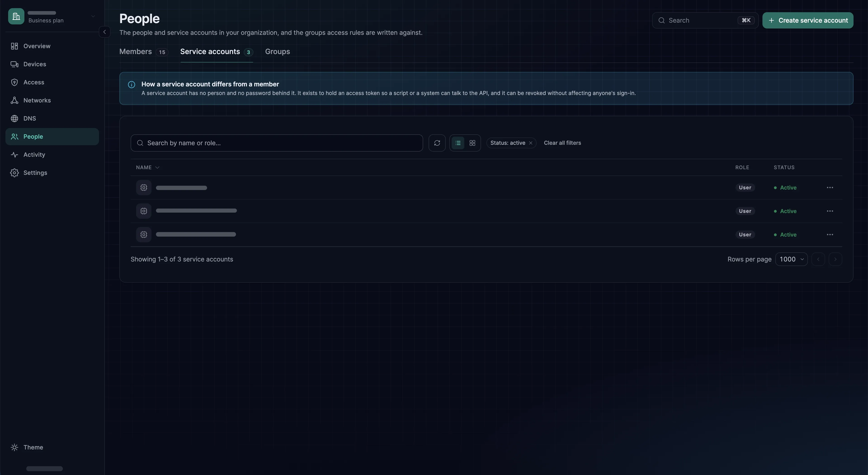
Task: Toggle Theme at sidebar bottom
Action: click(52, 447)
